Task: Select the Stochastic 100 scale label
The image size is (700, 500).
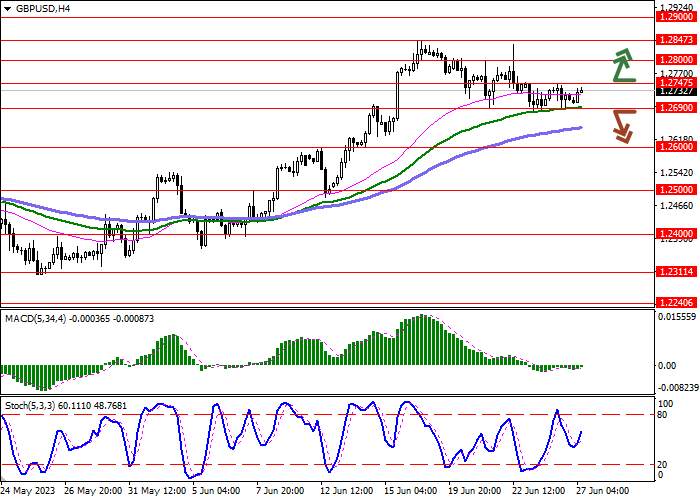Action: coord(665,404)
